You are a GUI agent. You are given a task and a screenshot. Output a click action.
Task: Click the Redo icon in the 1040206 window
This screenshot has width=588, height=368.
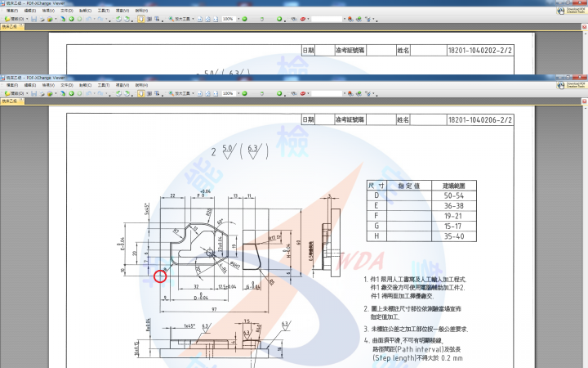pyautogui.click(x=100, y=93)
